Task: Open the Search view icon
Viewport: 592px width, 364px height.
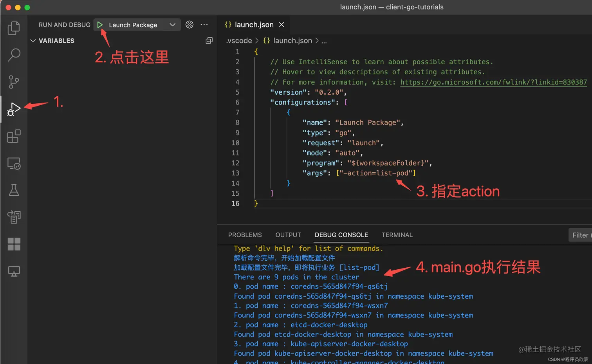Action: tap(14, 55)
